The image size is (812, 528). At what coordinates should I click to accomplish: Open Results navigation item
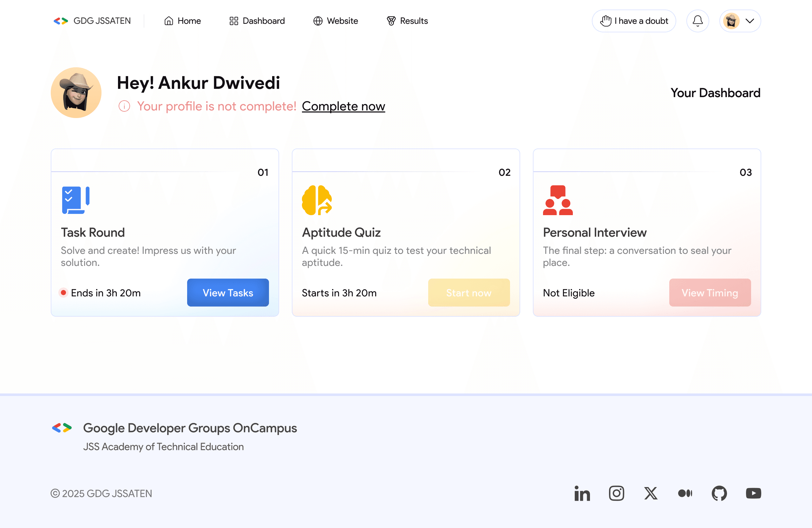pos(407,21)
